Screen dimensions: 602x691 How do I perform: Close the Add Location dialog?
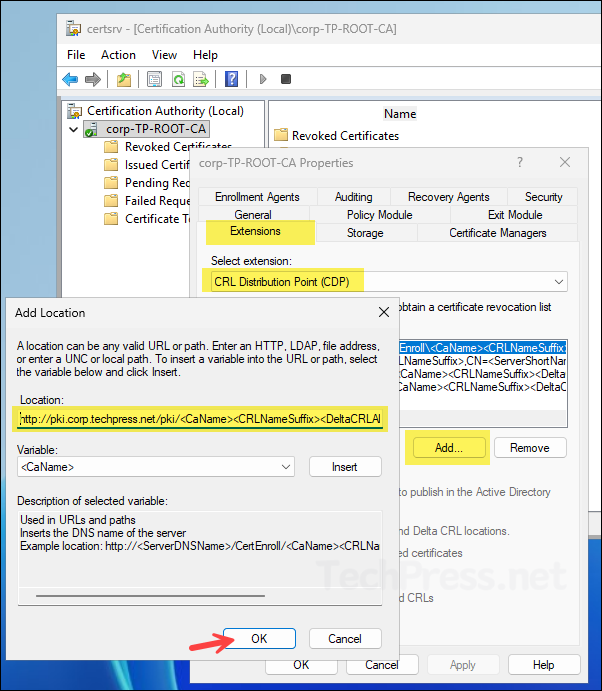coord(384,312)
